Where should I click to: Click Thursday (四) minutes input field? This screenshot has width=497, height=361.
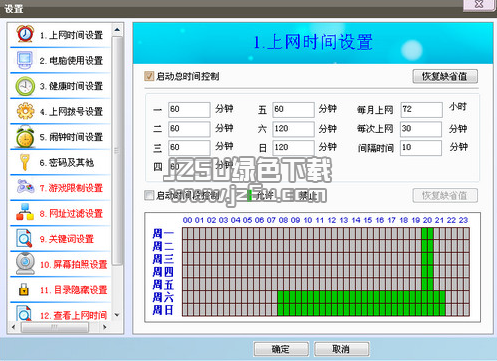pos(189,166)
